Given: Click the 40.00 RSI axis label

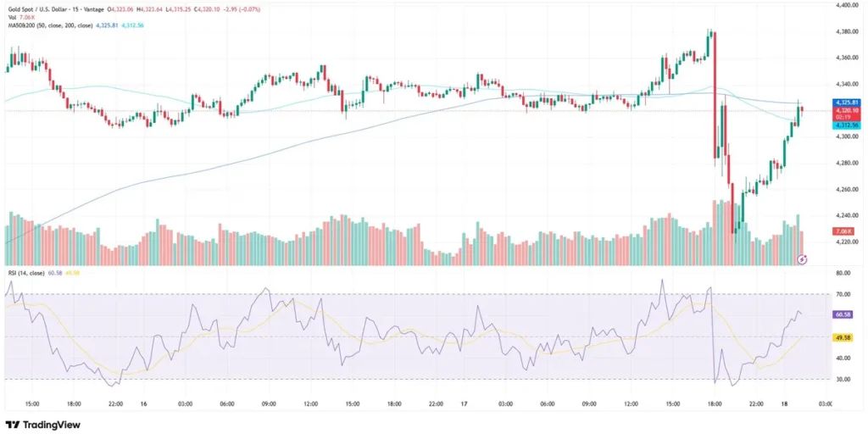Looking at the screenshot, I should pos(843,358).
